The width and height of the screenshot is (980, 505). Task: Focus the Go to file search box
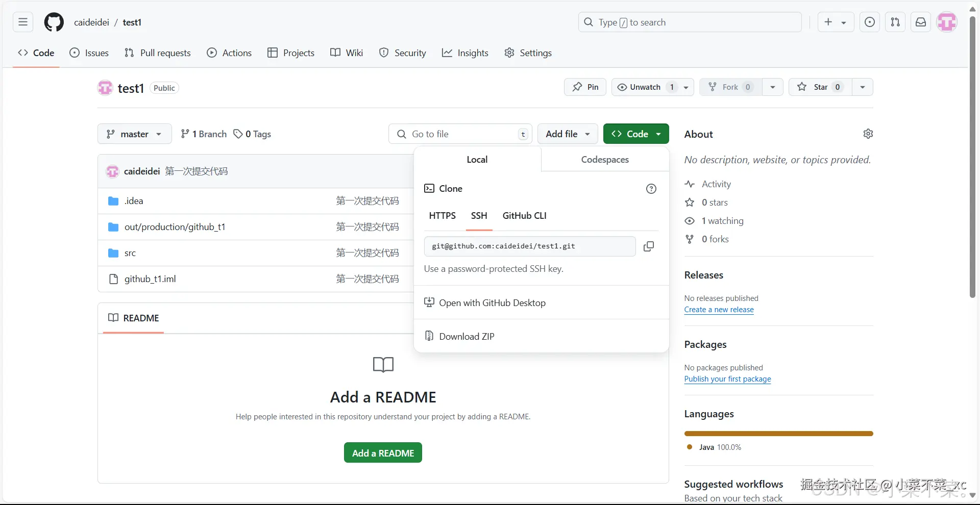tap(460, 134)
